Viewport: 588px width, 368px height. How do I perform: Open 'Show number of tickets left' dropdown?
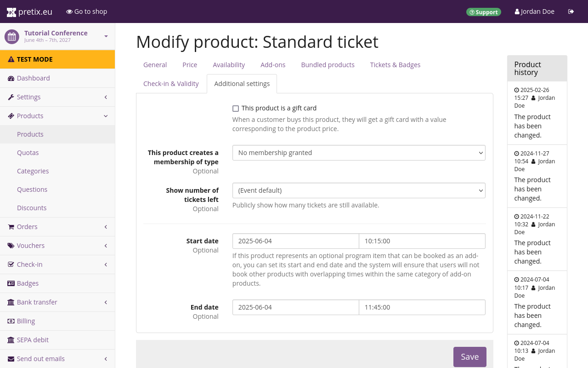(x=358, y=190)
